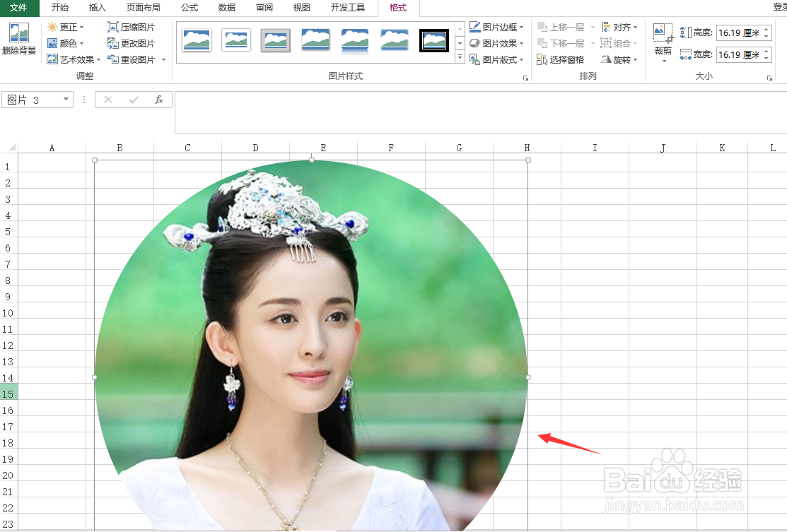
Task: Switch to Page Layout (页面布局) tab
Action: [143, 8]
